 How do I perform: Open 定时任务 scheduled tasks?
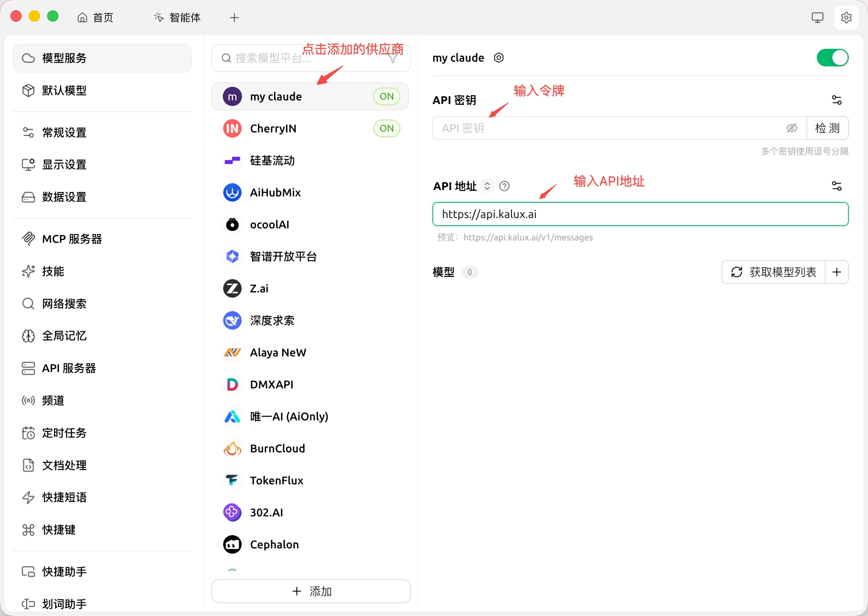click(102, 433)
